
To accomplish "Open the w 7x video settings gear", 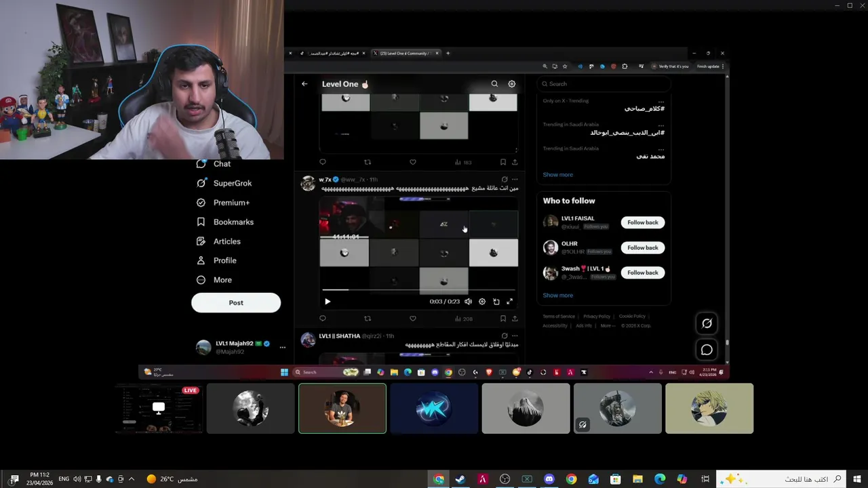I will [x=482, y=302].
